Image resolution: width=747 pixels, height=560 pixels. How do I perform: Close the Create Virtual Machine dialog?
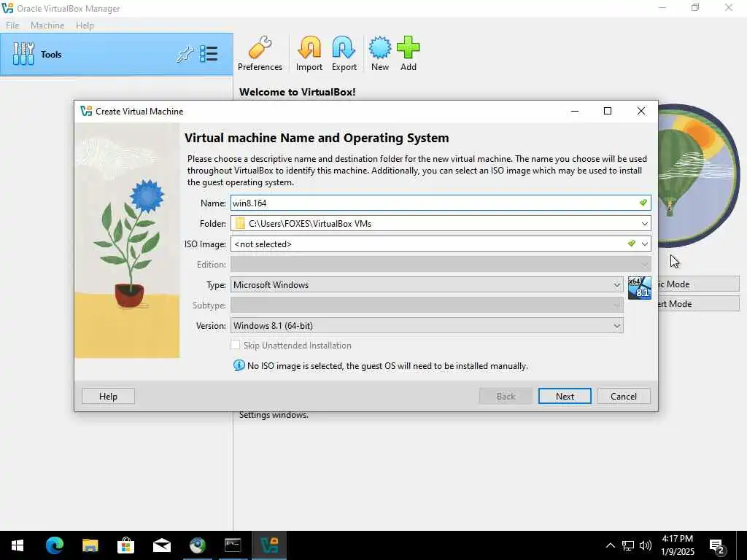tap(641, 111)
